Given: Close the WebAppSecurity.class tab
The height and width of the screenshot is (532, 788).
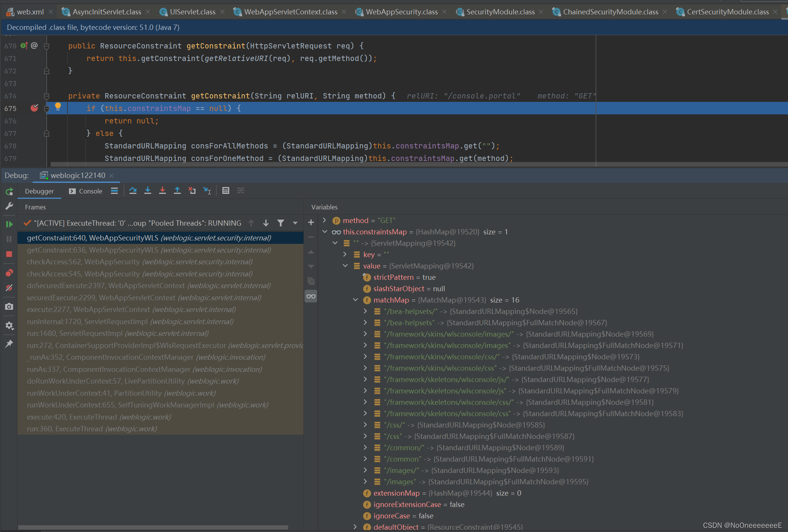Looking at the screenshot, I should click(x=444, y=12).
